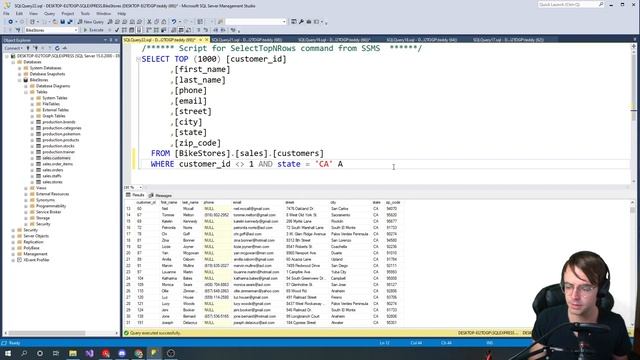
Task: Select the Management node
Action: pos(35,254)
